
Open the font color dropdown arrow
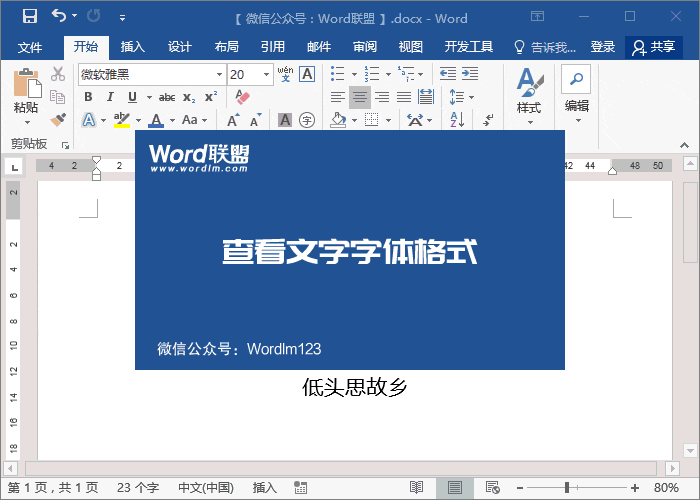tap(172, 120)
